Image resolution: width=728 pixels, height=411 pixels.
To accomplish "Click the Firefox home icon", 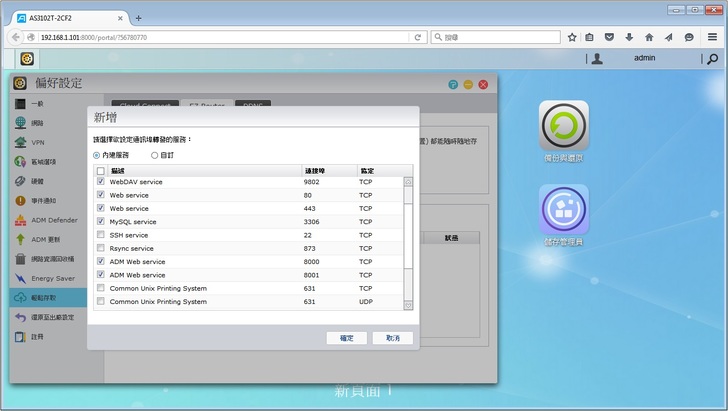I will coord(649,37).
